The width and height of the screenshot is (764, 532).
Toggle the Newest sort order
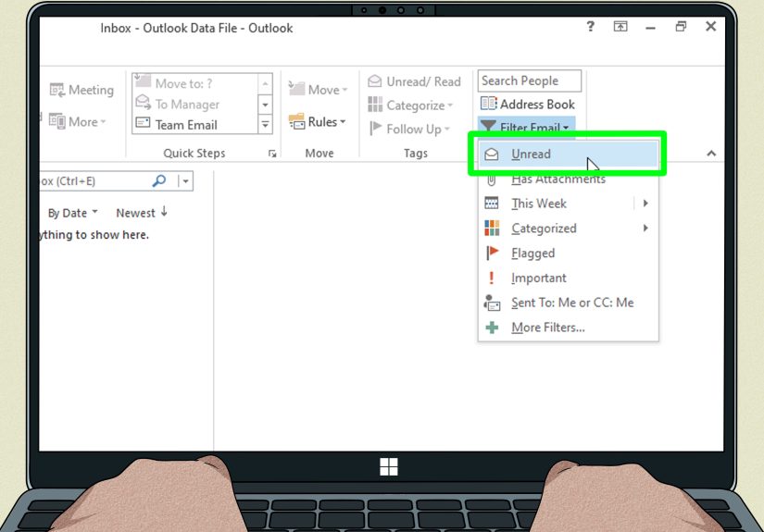[x=142, y=212]
